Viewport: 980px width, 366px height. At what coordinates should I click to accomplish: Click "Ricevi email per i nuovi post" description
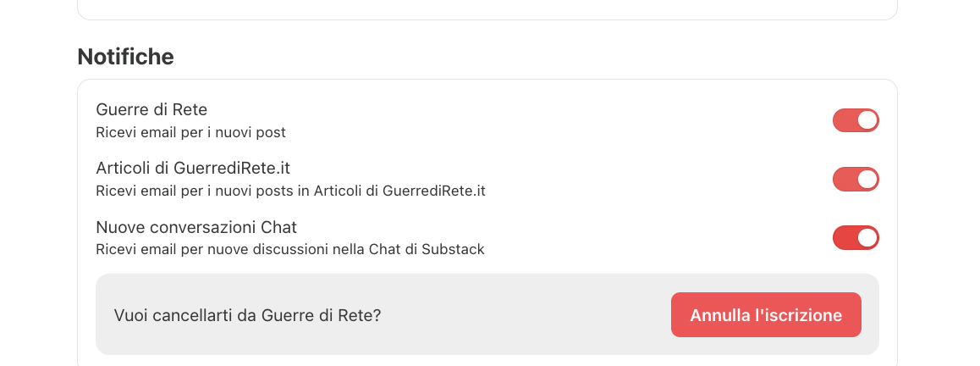pos(190,132)
